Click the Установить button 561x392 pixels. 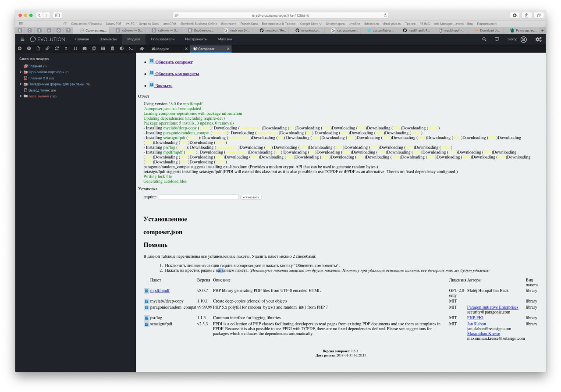[x=251, y=197]
